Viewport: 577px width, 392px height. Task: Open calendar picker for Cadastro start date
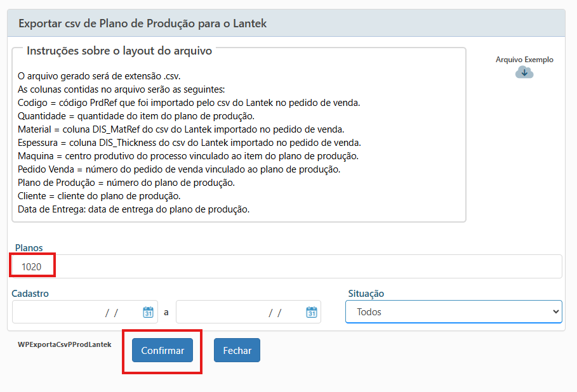(148, 312)
